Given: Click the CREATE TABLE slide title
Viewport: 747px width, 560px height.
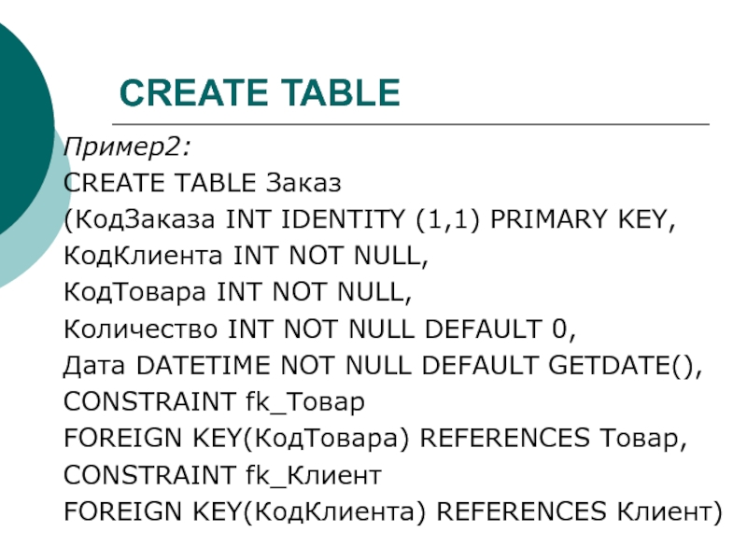Looking at the screenshot, I should [x=260, y=92].
